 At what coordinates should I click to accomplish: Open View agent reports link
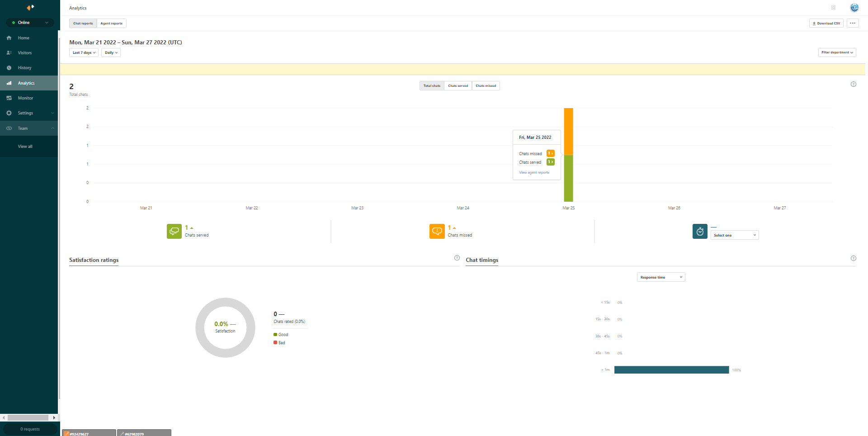[x=534, y=173]
